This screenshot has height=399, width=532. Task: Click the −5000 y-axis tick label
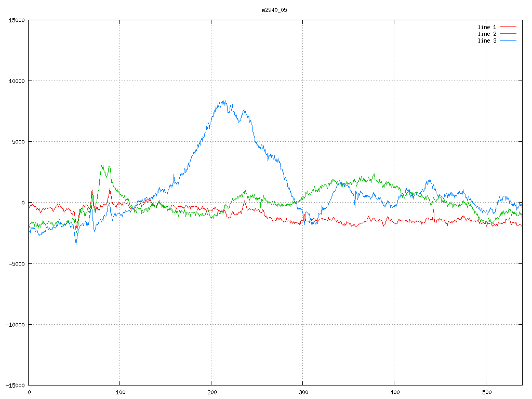[16, 263]
